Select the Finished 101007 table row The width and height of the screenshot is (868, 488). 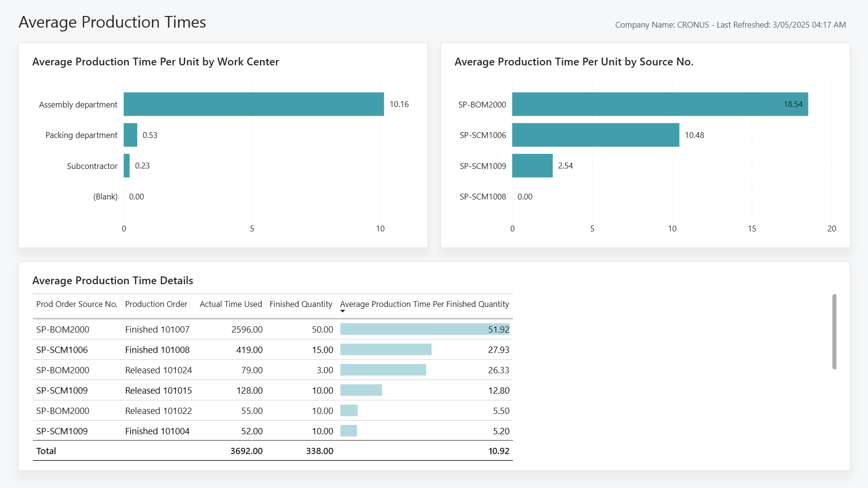point(194,329)
